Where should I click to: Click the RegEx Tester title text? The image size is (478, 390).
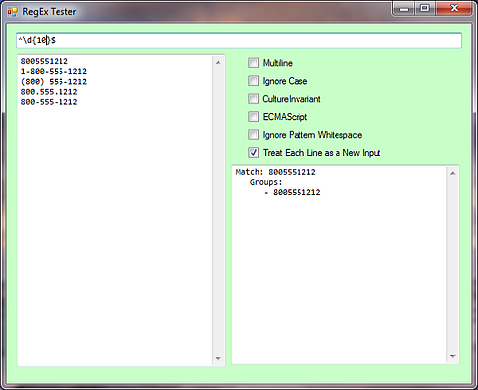coord(49,12)
